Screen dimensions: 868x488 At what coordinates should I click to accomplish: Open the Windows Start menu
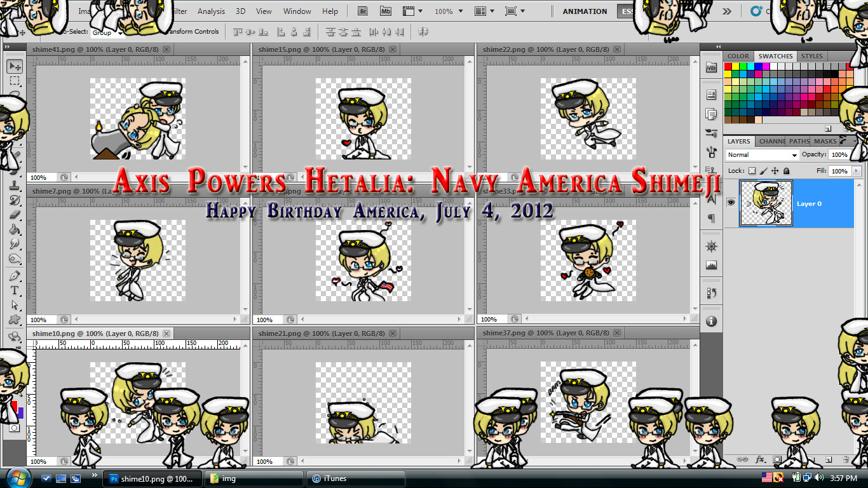17,478
